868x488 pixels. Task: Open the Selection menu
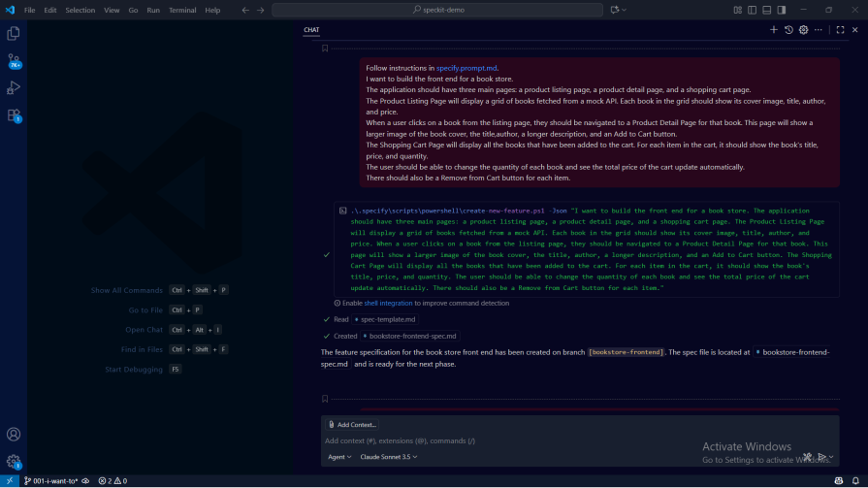coord(80,10)
